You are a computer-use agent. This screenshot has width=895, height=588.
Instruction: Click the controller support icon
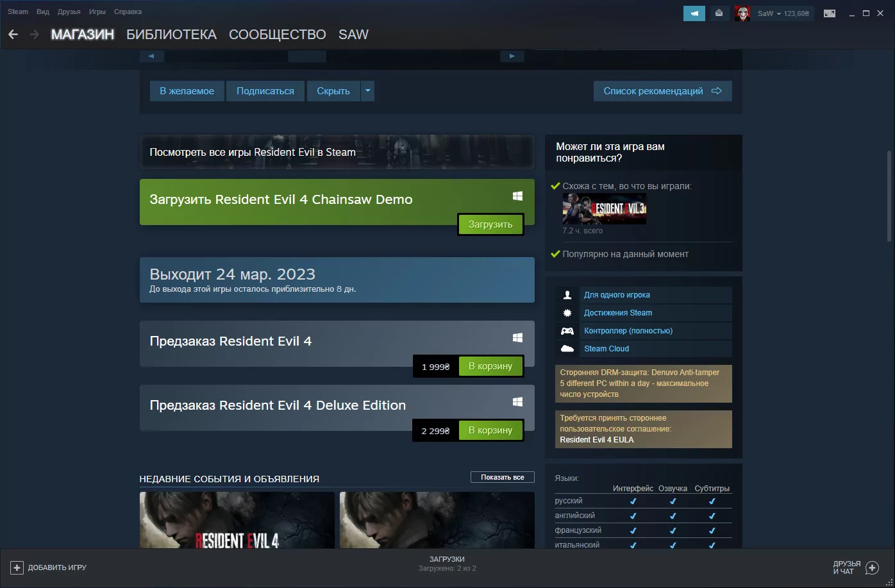[x=567, y=331]
